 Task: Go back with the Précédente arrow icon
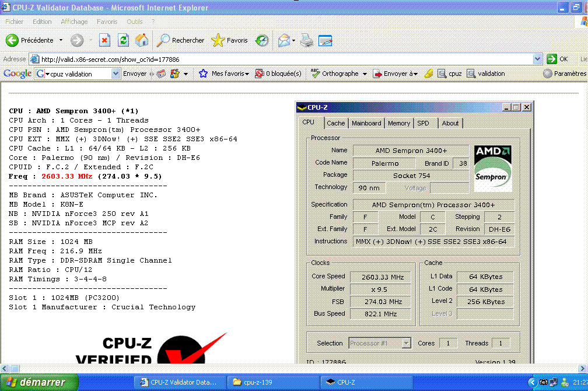click(12, 40)
